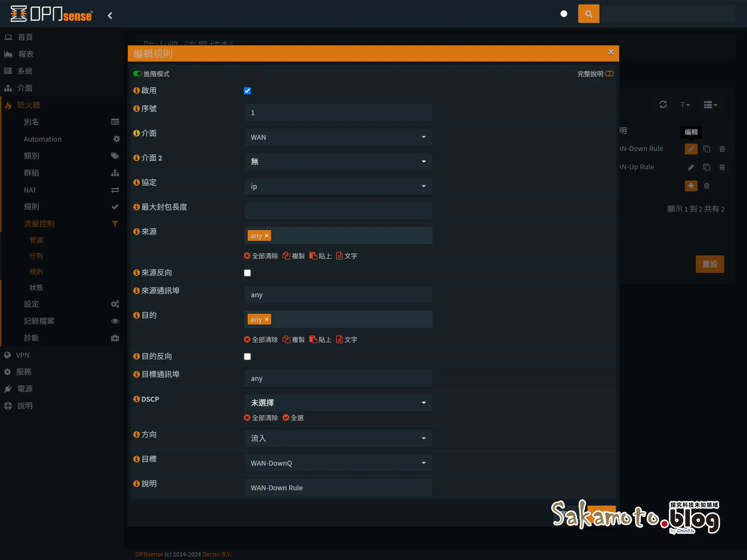Open search with the magnifier icon
This screenshot has height=560, width=747.
(588, 14)
